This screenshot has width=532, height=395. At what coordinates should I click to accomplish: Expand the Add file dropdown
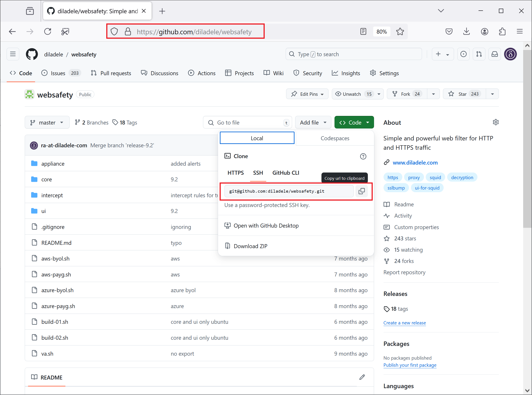(x=313, y=123)
